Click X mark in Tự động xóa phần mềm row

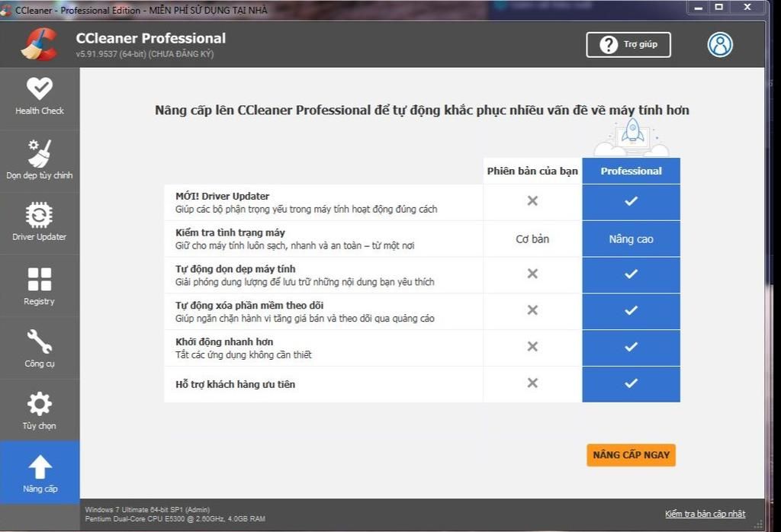(532, 309)
